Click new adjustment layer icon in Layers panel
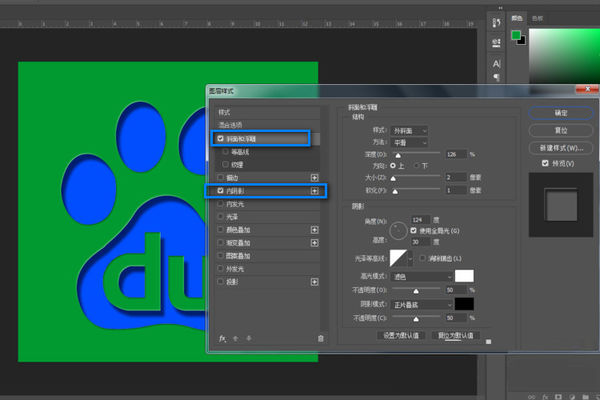The image size is (600, 400). pyautogui.click(x=572, y=397)
